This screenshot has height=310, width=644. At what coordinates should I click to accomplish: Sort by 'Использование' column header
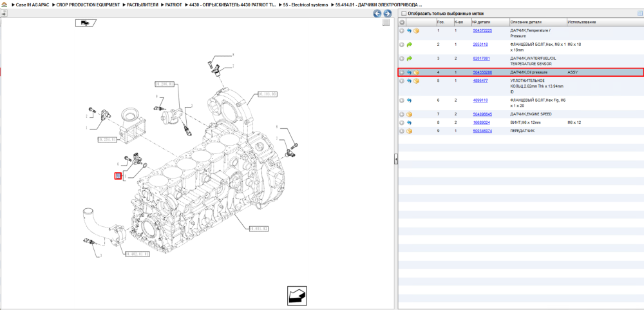click(x=582, y=22)
